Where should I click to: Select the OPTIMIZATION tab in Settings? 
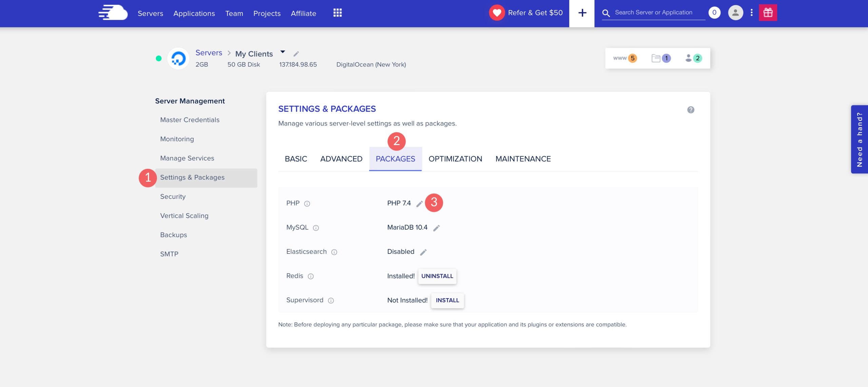[455, 159]
